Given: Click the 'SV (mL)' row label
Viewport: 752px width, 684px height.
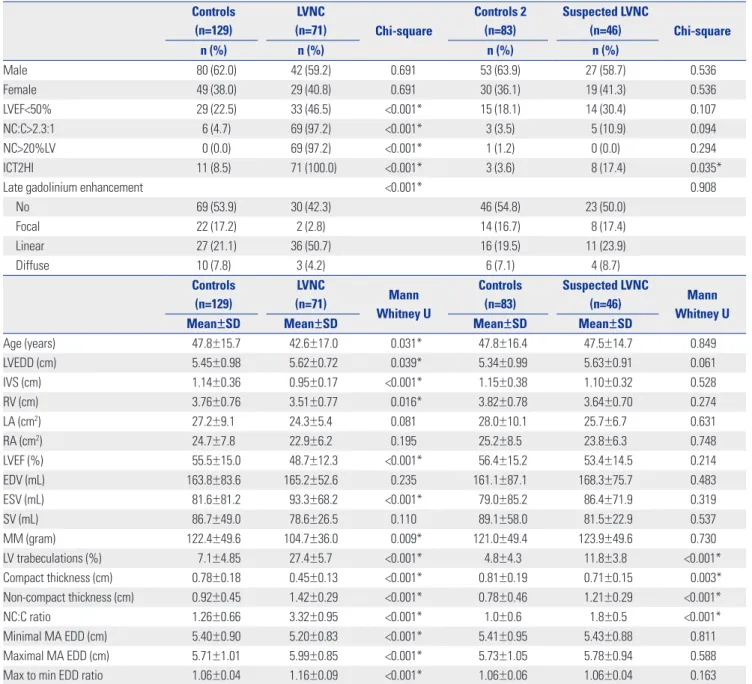Looking at the screenshot, I should click(21, 519).
